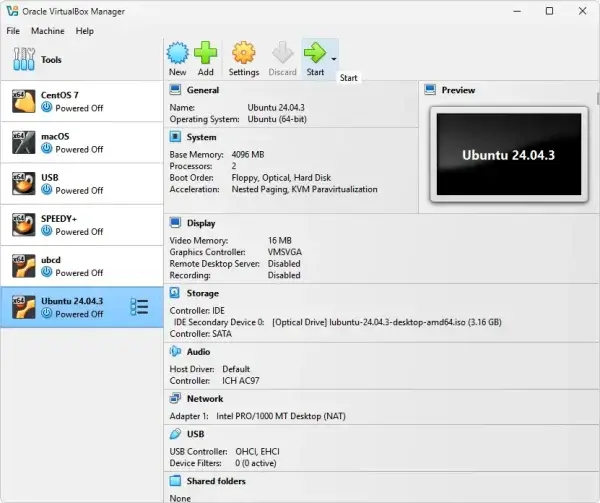
Task: Click the Remote Desktop Server Disabled value
Action: point(284,264)
